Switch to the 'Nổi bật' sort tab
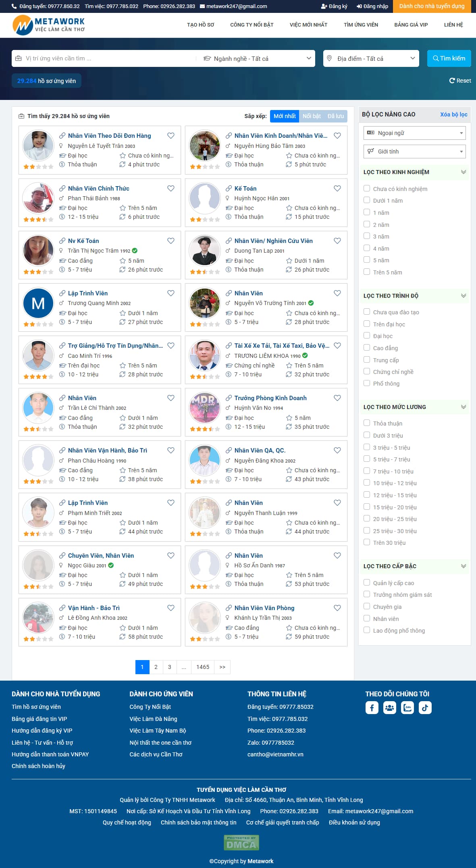The width and height of the screenshot is (476, 868). 312,116
